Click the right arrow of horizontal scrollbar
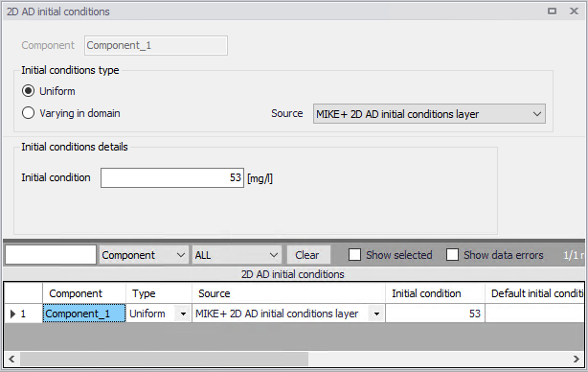 click(x=577, y=360)
